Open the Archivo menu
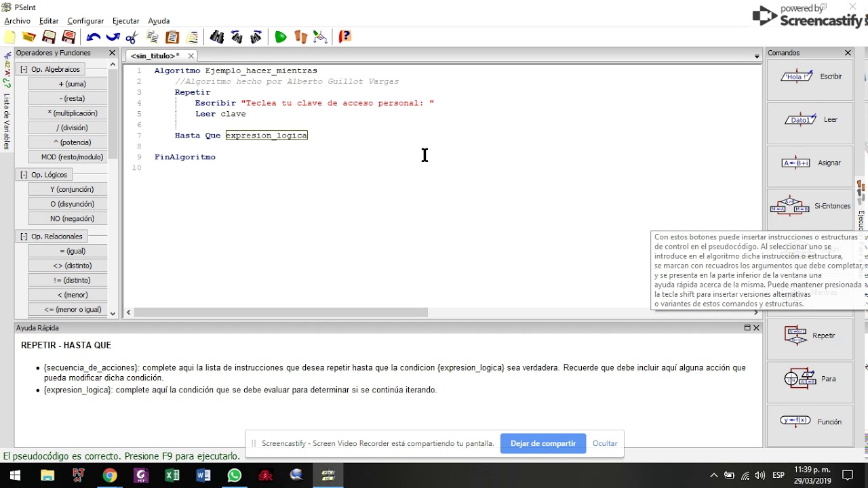The image size is (868, 488). (17, 21)
